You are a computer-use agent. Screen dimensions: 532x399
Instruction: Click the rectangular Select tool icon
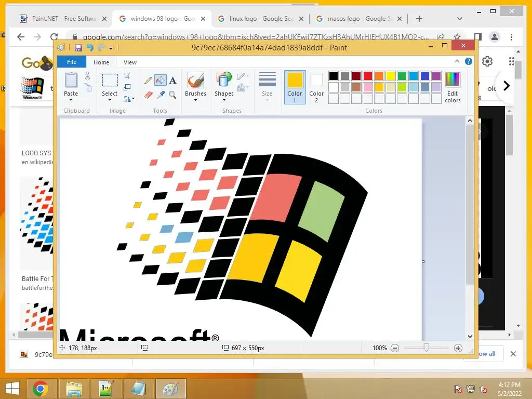coord(110,81)
